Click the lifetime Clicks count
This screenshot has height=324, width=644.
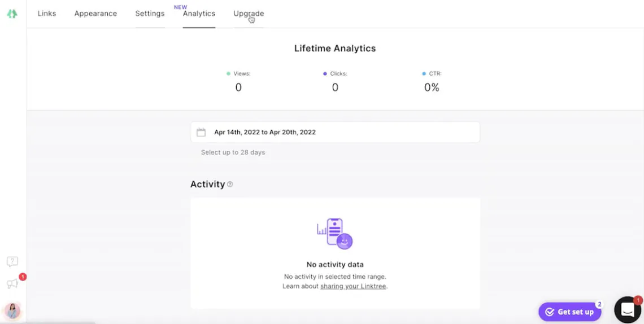click(x=335, y=87)
